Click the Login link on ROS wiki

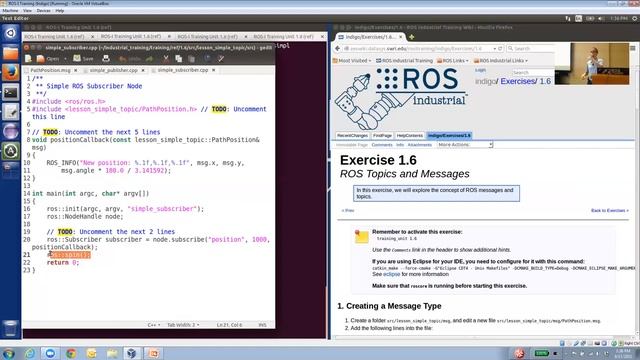(x=480, y=70)
